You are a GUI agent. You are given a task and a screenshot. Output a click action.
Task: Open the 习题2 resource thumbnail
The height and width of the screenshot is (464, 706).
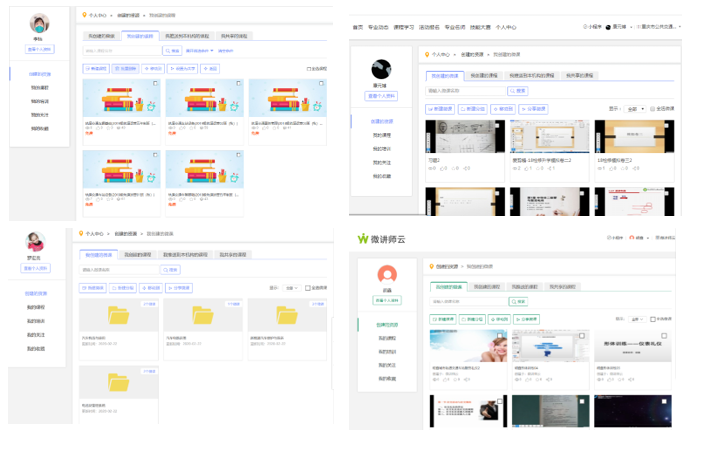point(465,136)
